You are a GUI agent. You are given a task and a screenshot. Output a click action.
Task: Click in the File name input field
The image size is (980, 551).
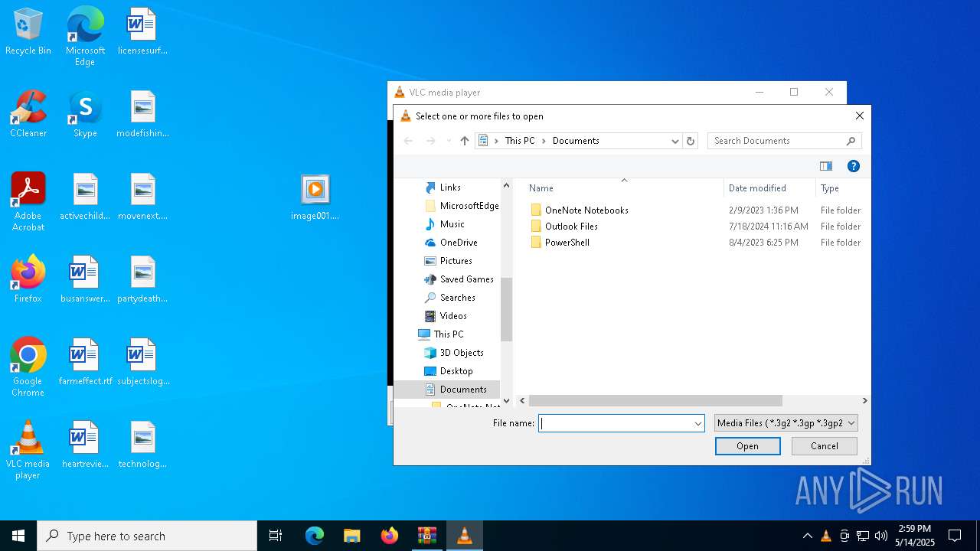click(616, 423)
